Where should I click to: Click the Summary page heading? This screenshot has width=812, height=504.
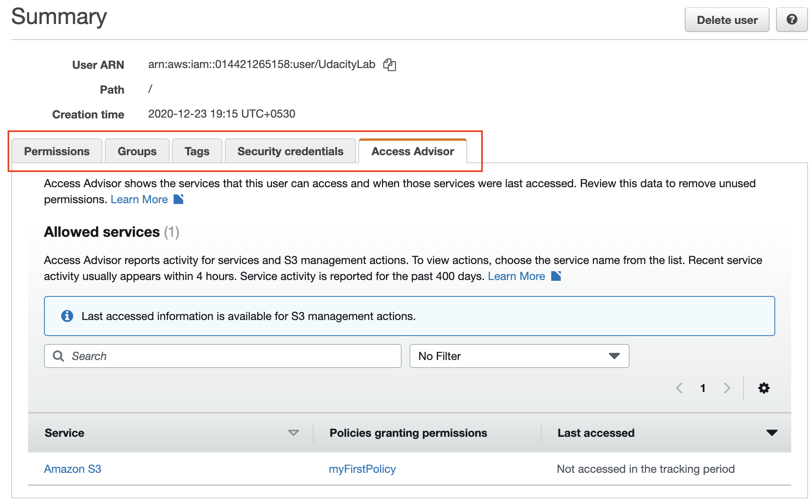59,16
